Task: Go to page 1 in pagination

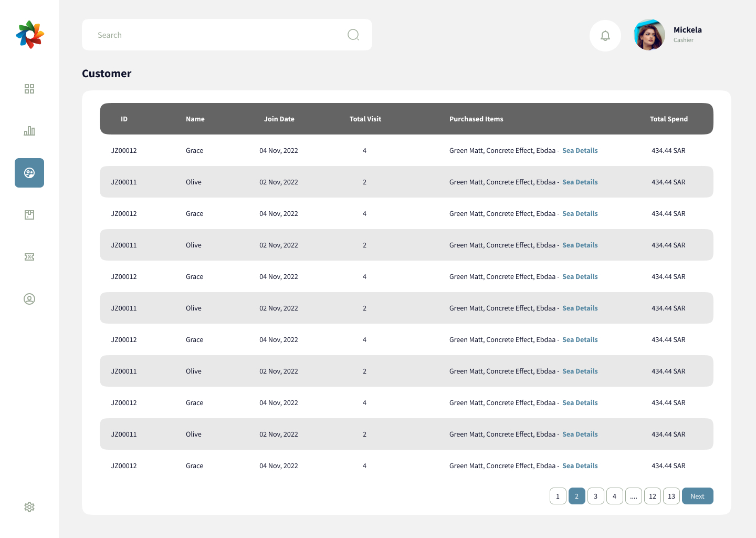Action: [x=558, y=496]
